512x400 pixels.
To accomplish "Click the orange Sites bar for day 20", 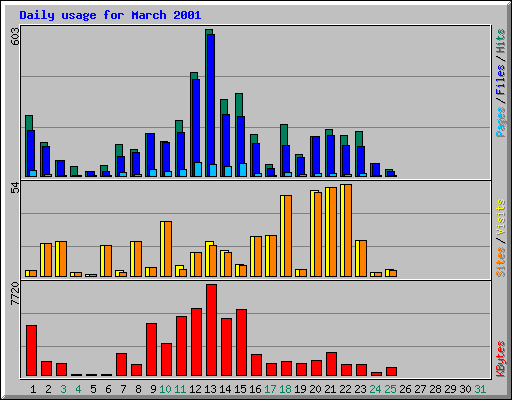I will pyautogui.click(x=318, y=234).
